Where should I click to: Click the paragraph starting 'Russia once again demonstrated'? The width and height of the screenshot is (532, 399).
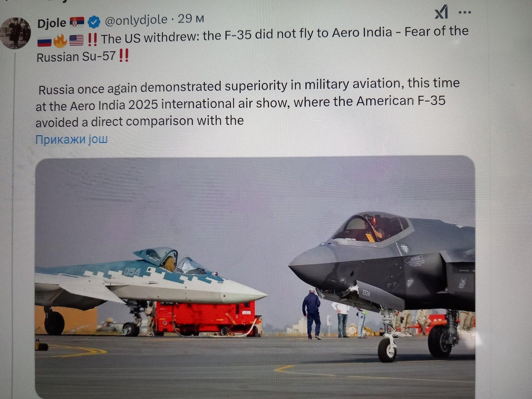(248, 102)
